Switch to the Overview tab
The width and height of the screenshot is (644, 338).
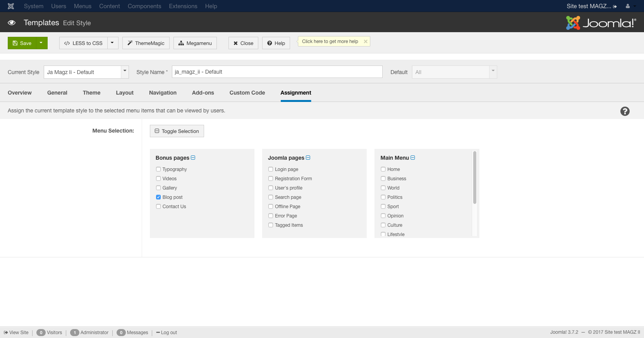pyautogui.click(x=20, y=93)
